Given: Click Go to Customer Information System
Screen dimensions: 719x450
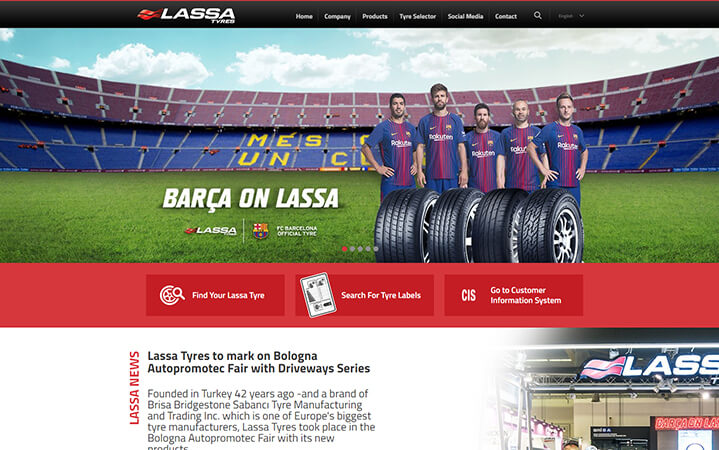Looking at the screenshot, I should 514,295.
